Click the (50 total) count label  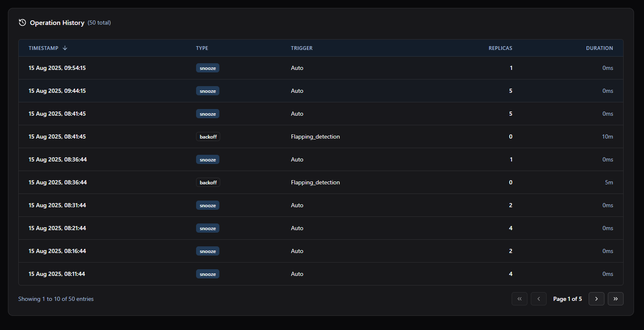click(x=99, y=23)
